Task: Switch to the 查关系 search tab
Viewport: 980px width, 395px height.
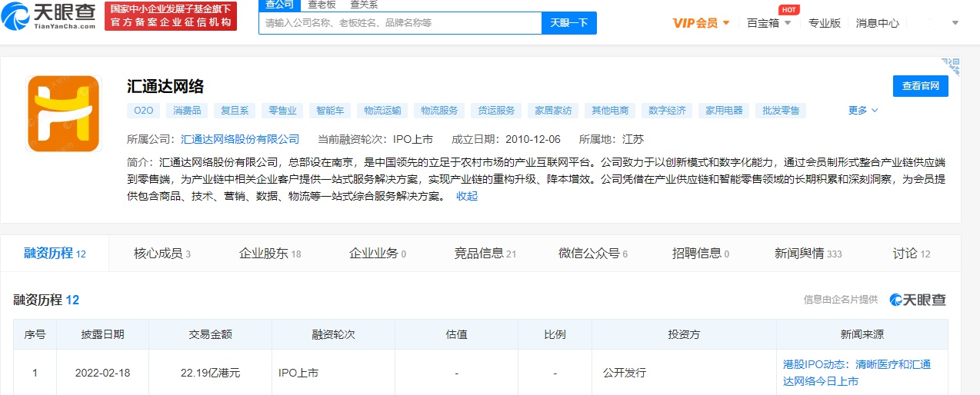Action: 364,5
